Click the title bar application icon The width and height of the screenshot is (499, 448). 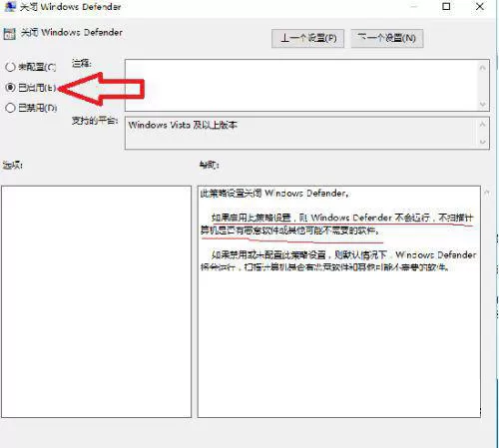tap(10, 6)
